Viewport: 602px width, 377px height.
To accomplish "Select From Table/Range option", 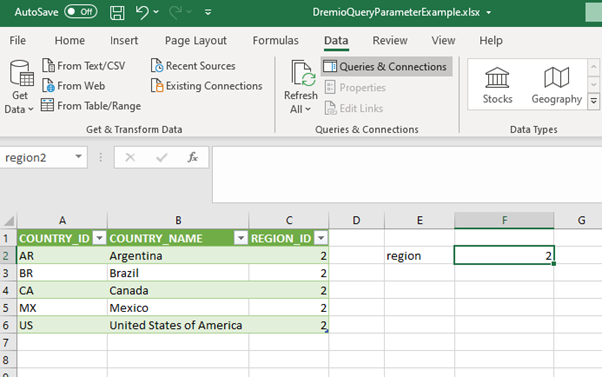I will pos(91,106).
